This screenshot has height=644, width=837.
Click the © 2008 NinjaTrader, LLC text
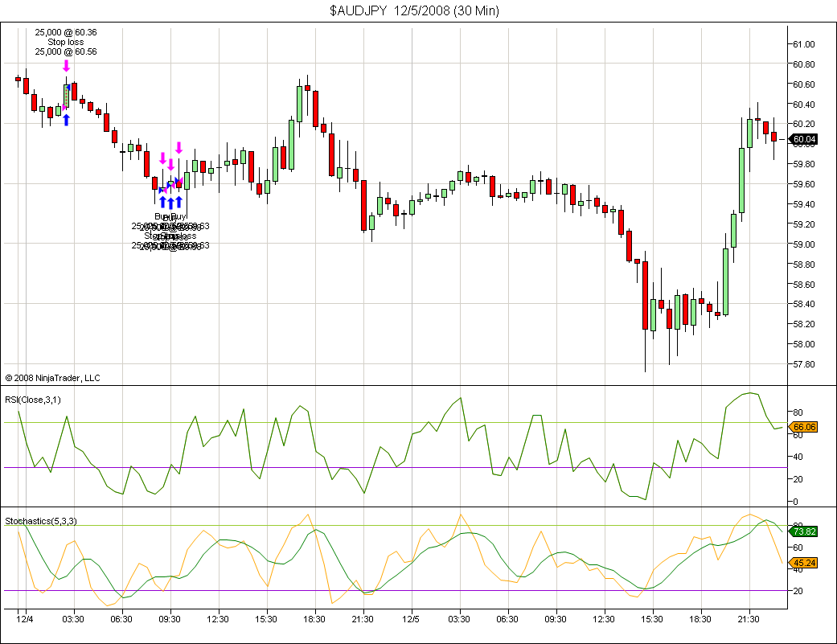pos(52,378)
